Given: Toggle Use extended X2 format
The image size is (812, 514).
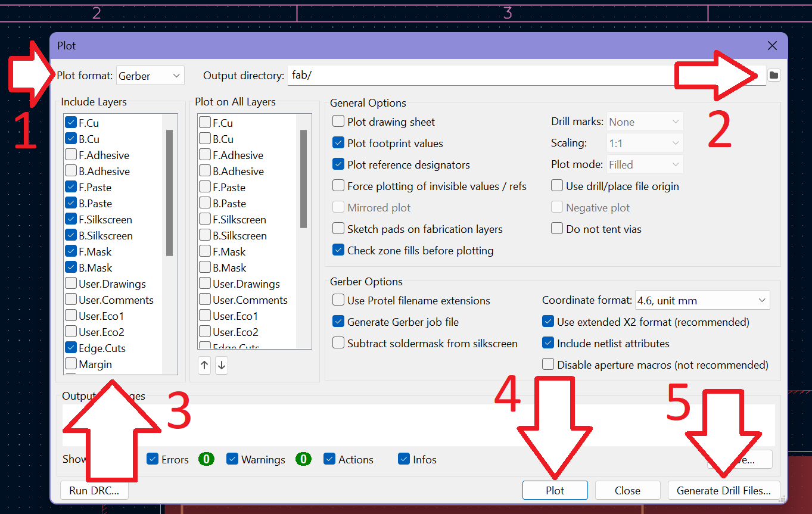Looking at the screenshot, I should point(548,322).
